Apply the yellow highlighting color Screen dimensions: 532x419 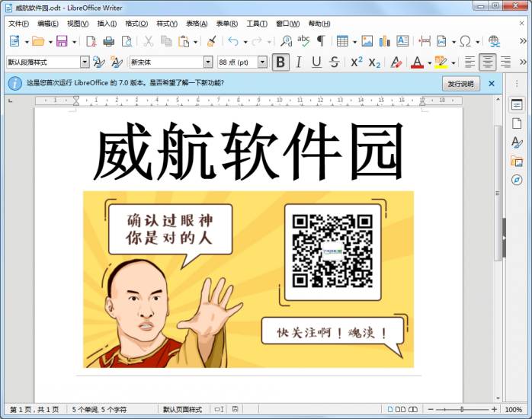441,62
